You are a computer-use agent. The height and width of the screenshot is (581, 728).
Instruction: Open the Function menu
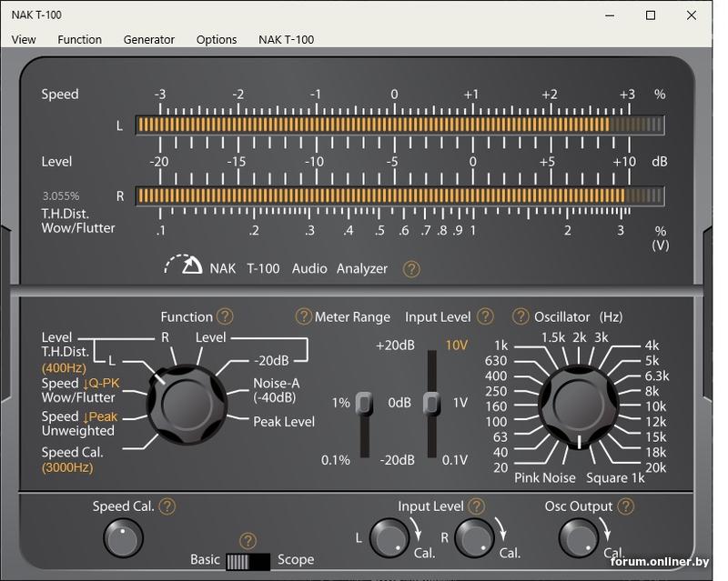click(x=79, y=39)
